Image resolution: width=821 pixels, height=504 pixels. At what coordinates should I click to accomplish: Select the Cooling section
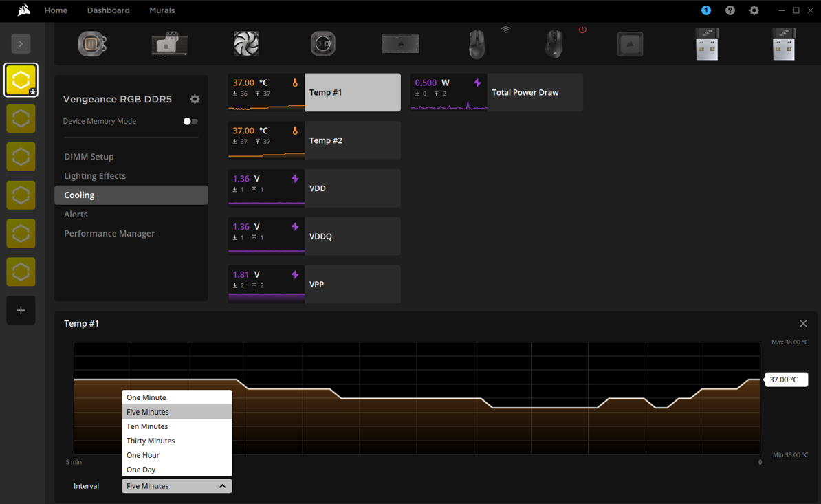coord(131,195)
